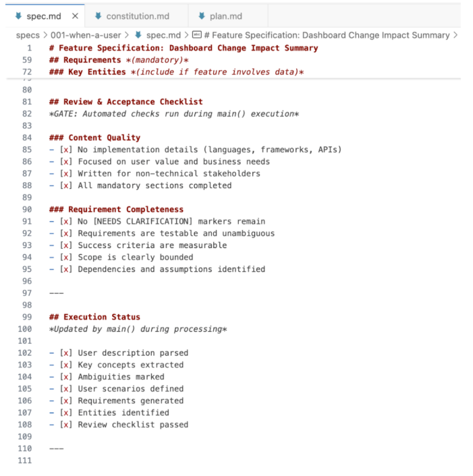Screen dimensions: 473x476
Task: Click the spec.md tab markdown icon
Action: coord(19,16)
